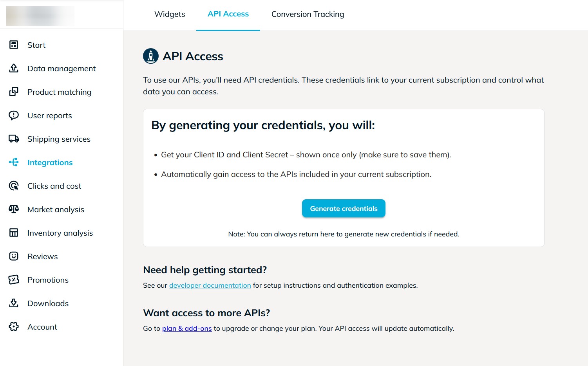This screenshot has width=588, height=366.
Task: Open the Conversion Tracking tab
Action: (307, 14)
